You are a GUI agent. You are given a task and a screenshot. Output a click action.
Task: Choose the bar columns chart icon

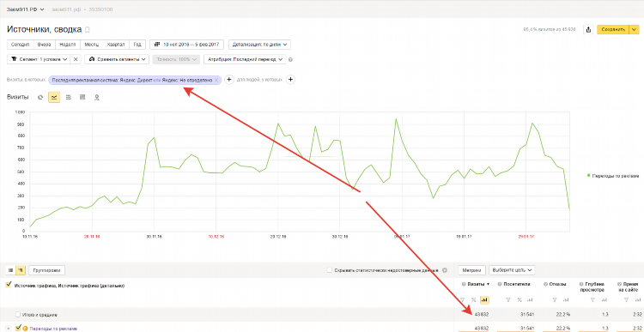[x=82, y=97]
